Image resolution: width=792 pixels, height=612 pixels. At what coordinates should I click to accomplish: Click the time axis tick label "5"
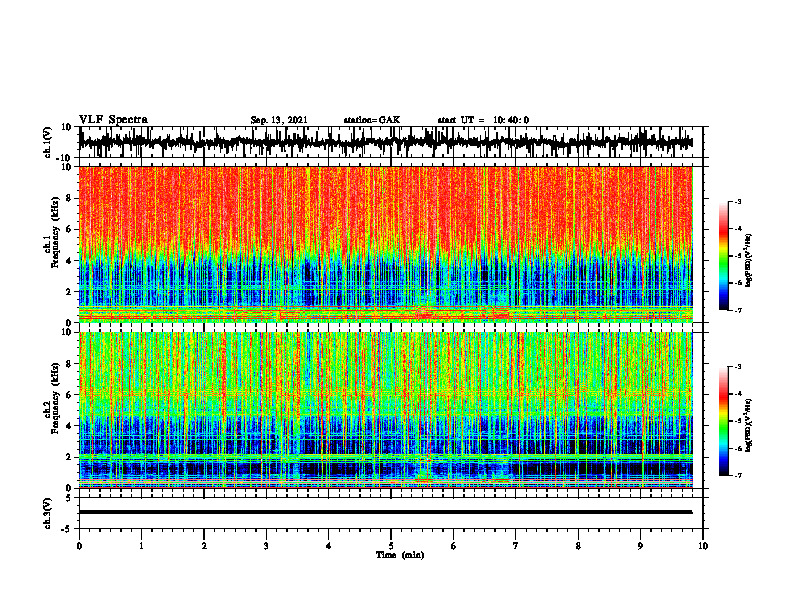coord(391,546)
